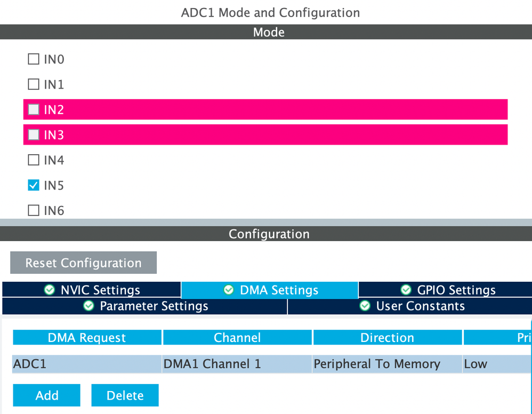Enable the IN1 channel checkbox

[x=34, y=84]
